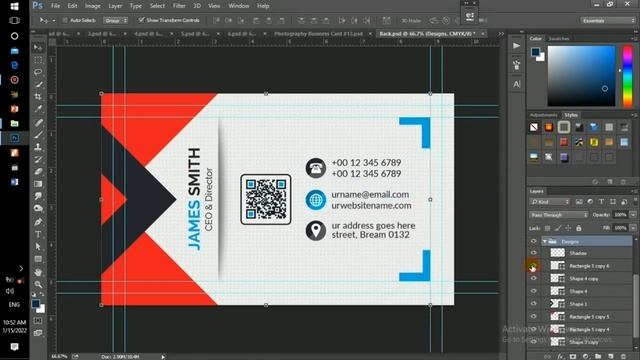Open the Actions play panel icon
Screen dimensions: 640x360
516,46
